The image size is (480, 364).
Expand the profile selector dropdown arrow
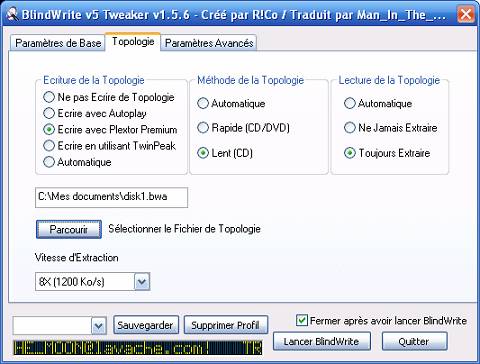[x=99, y=325]
